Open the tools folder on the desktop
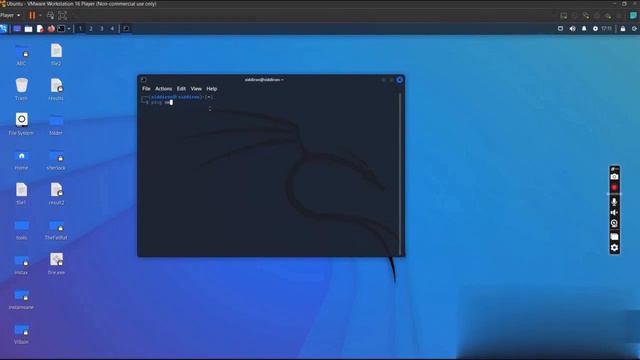Screen dimensions: 640x360 click(21, 229)
